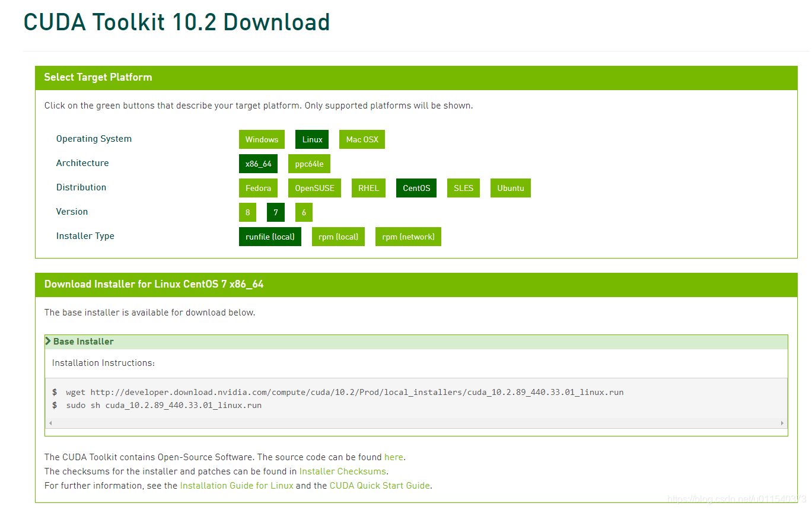
Task: Select rpm (network) installer type
Action: point(408,237)
